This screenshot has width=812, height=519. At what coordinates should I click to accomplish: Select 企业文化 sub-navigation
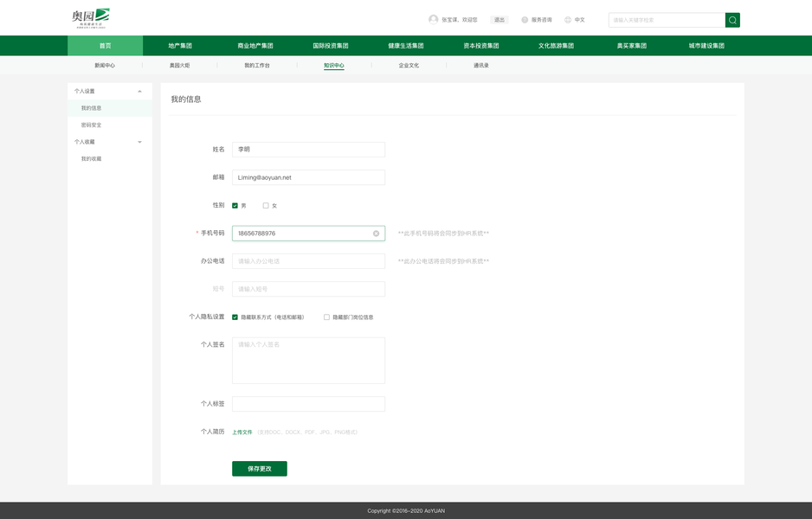[x=409, y=65]
